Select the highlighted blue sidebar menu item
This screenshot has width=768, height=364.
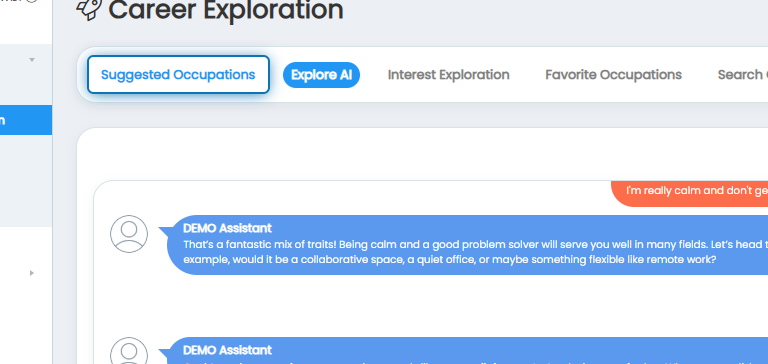coord(26,120)
